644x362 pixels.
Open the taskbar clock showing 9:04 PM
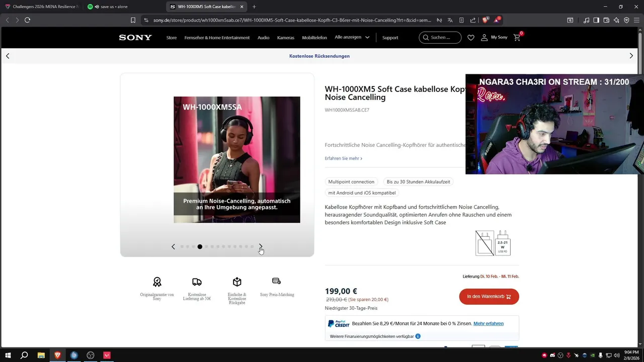(631, 355)
